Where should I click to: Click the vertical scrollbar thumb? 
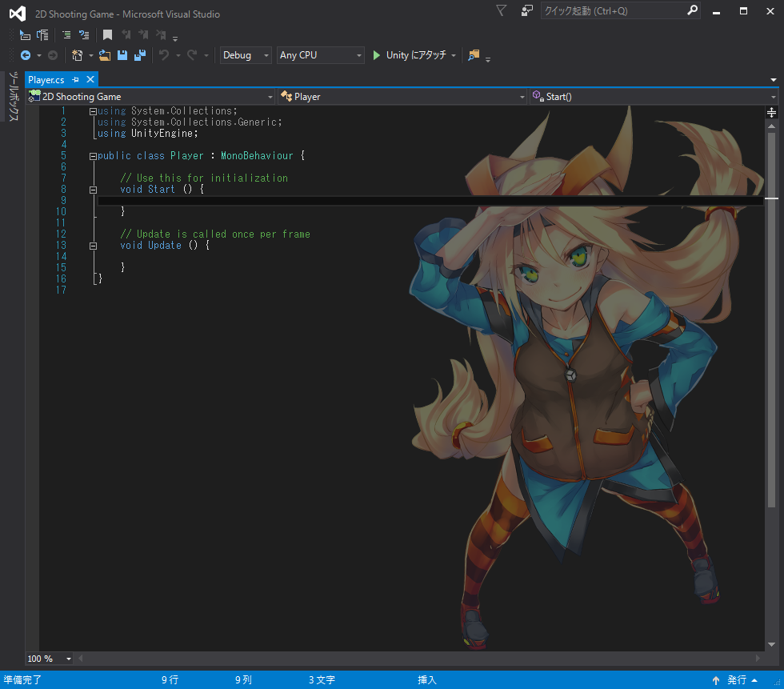[x=771, y=320]
